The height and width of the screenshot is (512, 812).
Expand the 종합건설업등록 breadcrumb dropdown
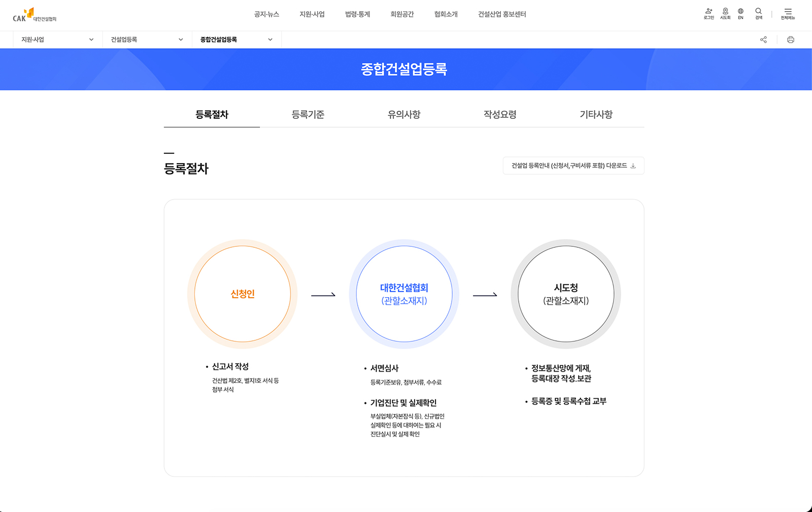[x=236, y=40]
